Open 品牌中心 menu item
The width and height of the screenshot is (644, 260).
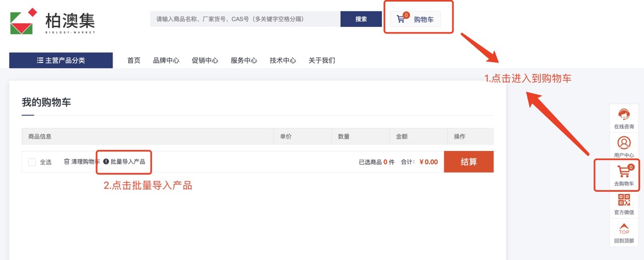166,60
